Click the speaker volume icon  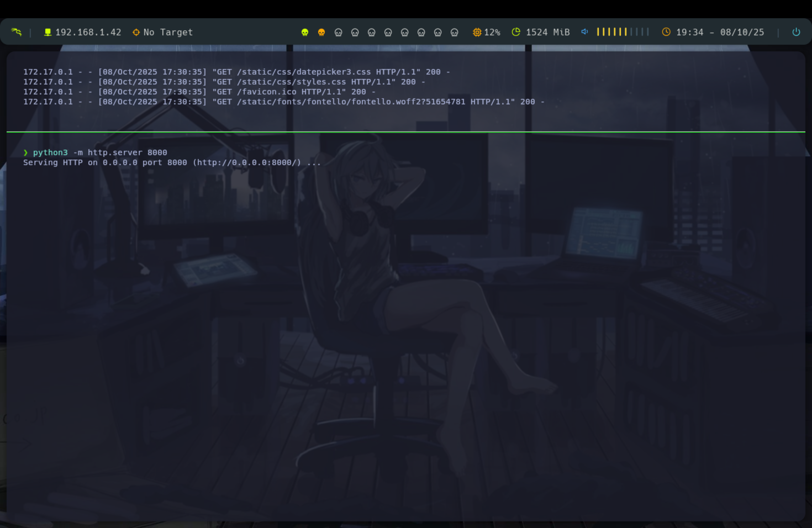point(584,32)
